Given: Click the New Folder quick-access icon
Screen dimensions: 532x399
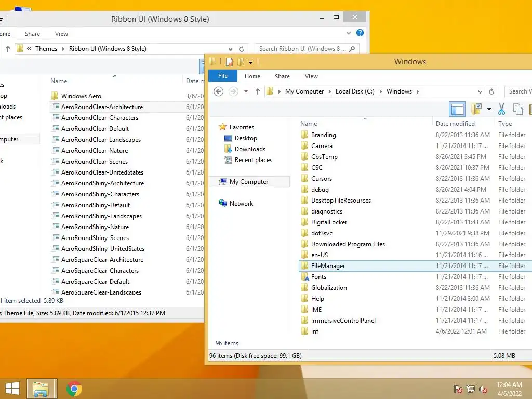Looking at the screenshot, I should click(241, 62).
